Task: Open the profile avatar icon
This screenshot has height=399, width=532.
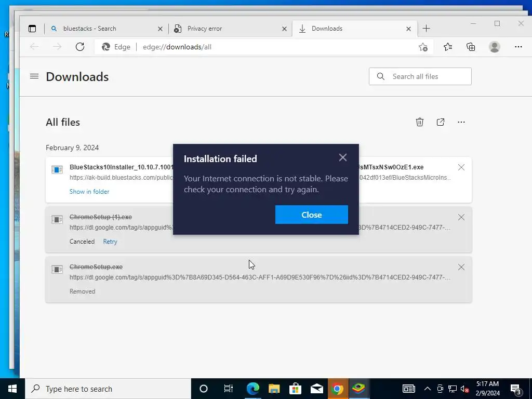Action: pos(495,47)
